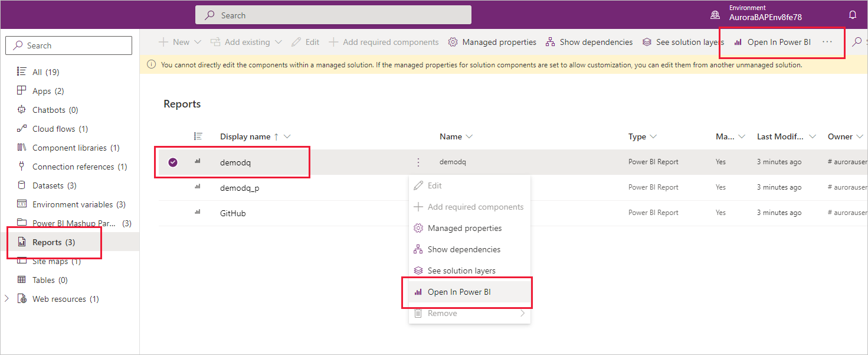The width and height of the screenshot is (868, 355).
Task: Choose Add required components in context menu
Action: 470,207
